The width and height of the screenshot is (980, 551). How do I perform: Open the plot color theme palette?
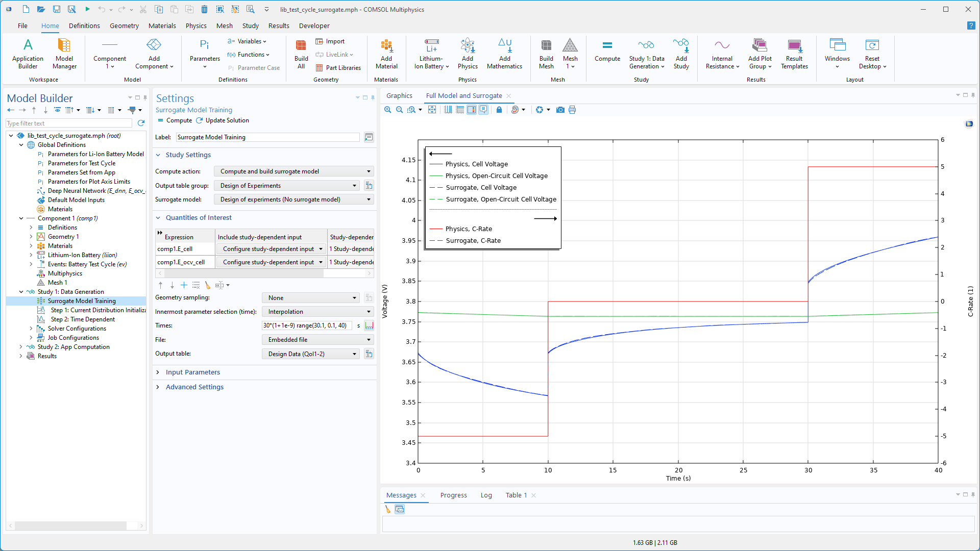(x=518, y=110)
